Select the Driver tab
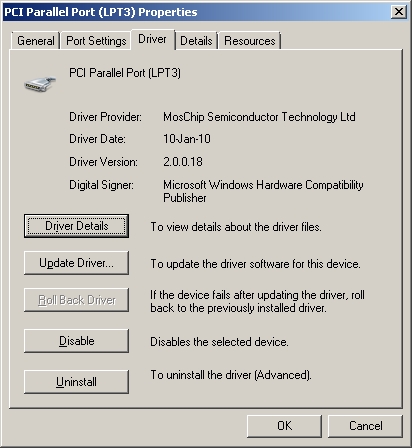This screenshot has height=448, width=412. 152,39
